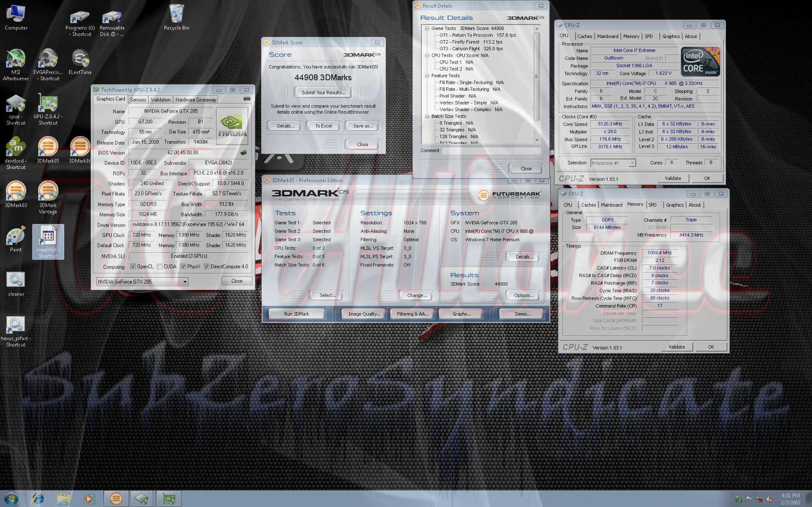Image resolution: width=812 pixels, height=507 pixels.
Task: Click the Select button under Tests
Action: (327, 295)
